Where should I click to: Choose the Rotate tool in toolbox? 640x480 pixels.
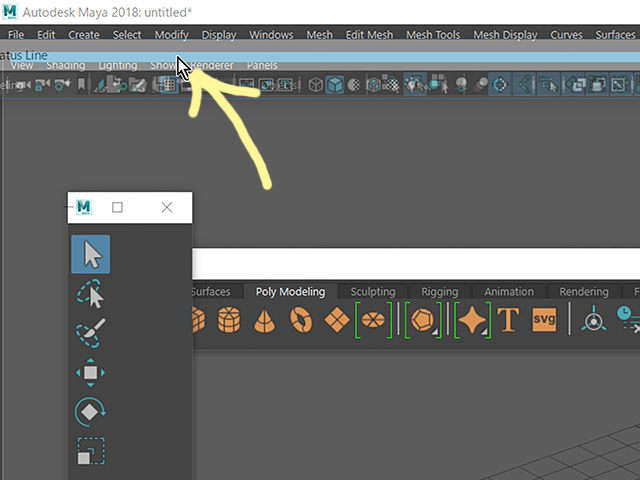click(90, 412)
